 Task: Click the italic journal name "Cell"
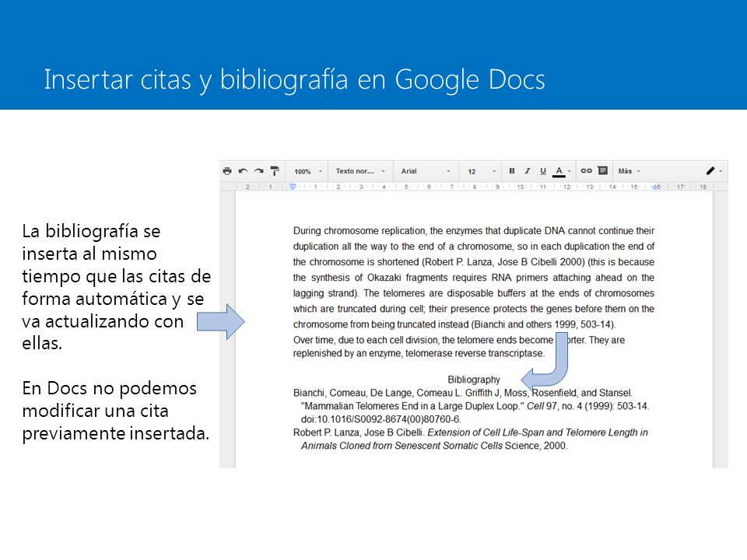pos(535,406)
